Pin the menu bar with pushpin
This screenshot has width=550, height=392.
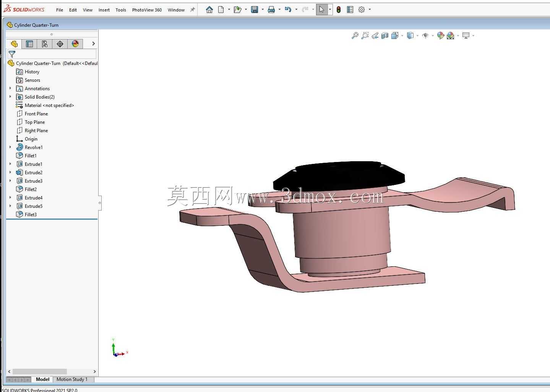[193, 10]
